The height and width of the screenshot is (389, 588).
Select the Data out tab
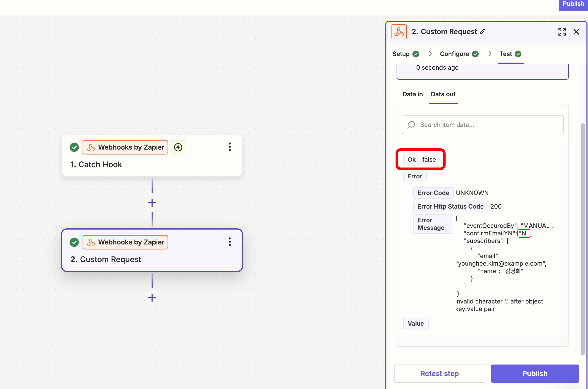coord(443,94)
